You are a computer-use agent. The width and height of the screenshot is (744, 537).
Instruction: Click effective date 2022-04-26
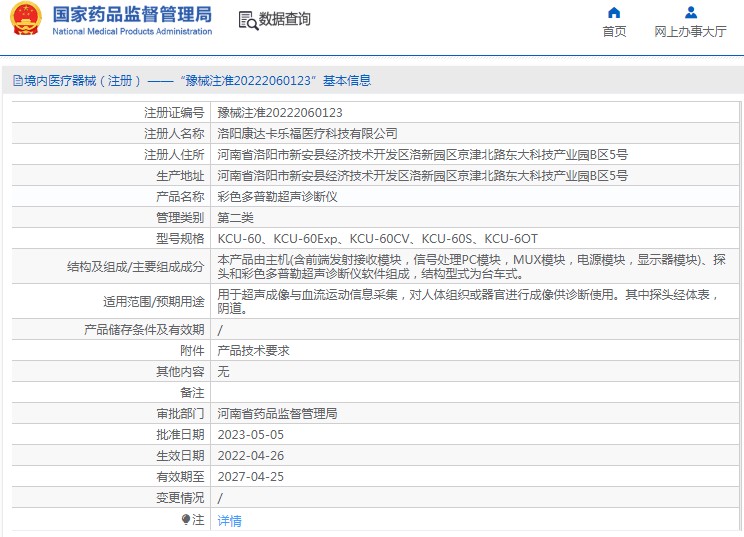click(x=251, y=455)
